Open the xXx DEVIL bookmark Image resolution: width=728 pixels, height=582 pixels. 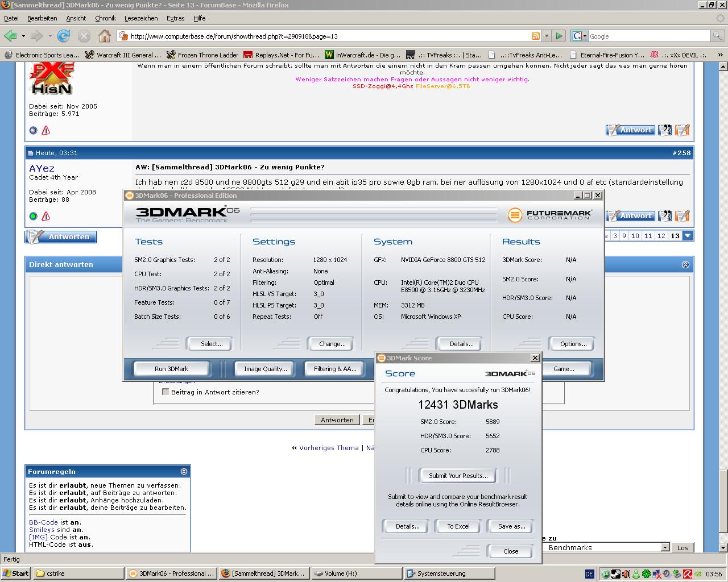click(x=679, y=55)
